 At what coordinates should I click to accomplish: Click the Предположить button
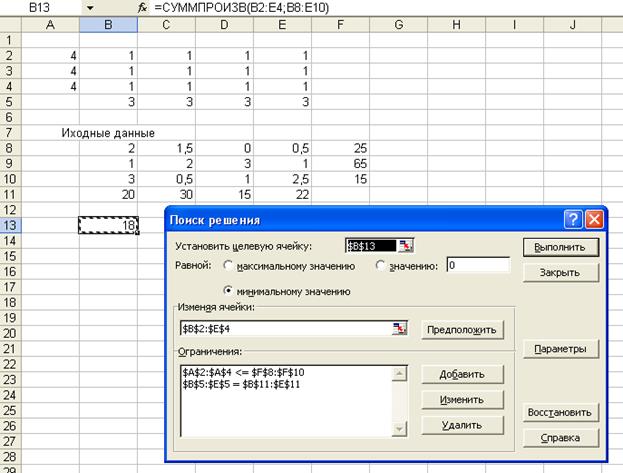(x=462, y=330)
